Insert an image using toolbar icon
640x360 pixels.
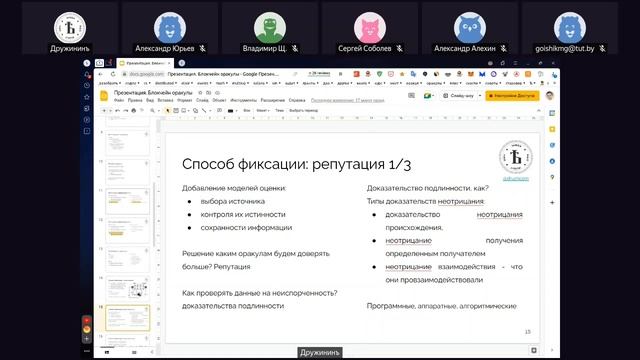click(183, 111)
